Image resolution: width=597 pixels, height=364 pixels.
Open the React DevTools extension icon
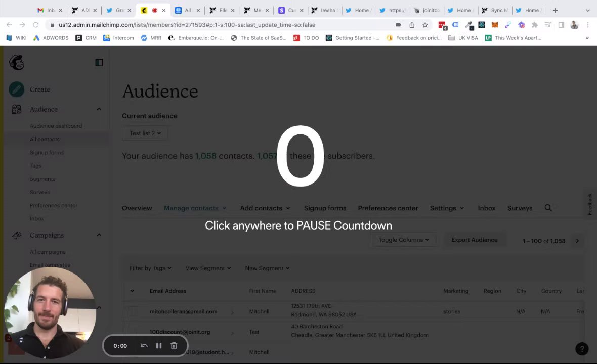[482, 25]
